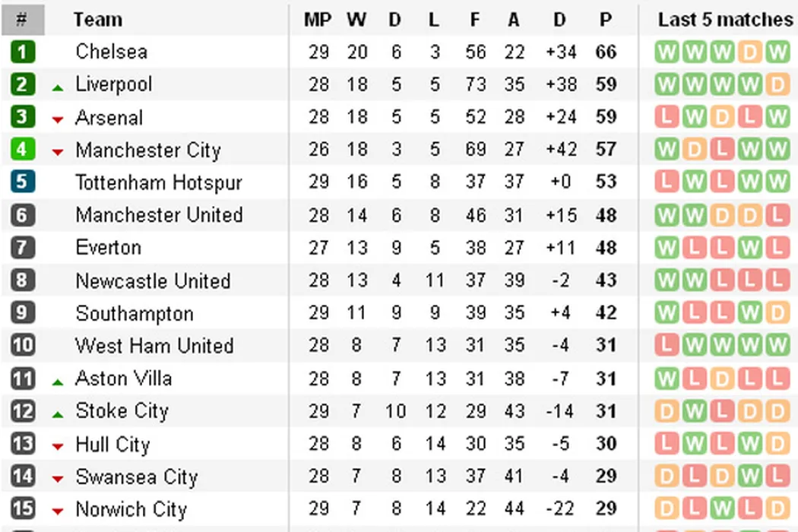Open the Chelsea team link

click(111, 52)
